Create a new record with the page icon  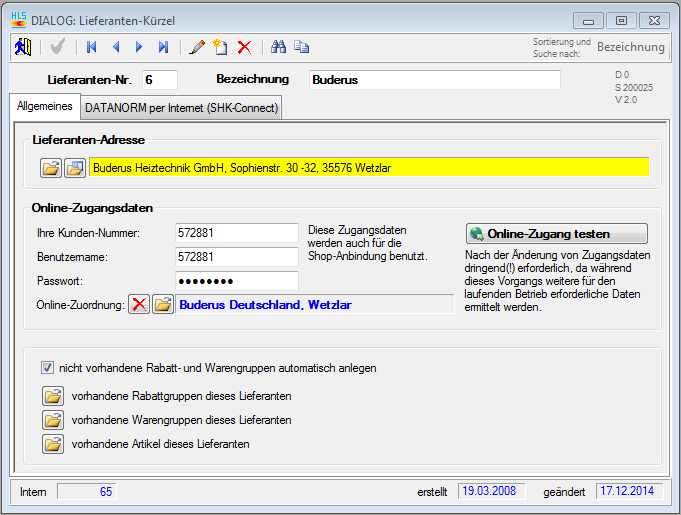pyautogui.click(x=220, y=46)
